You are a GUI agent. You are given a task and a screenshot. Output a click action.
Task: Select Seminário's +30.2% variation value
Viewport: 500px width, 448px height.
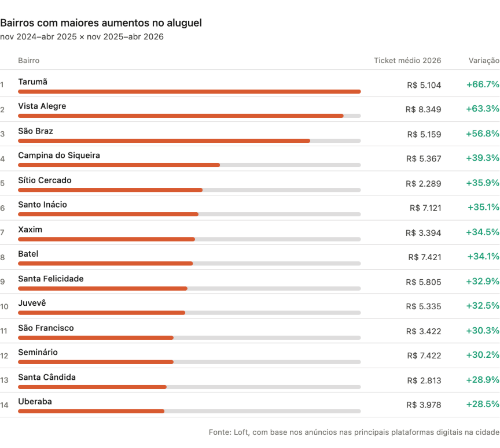482,356
